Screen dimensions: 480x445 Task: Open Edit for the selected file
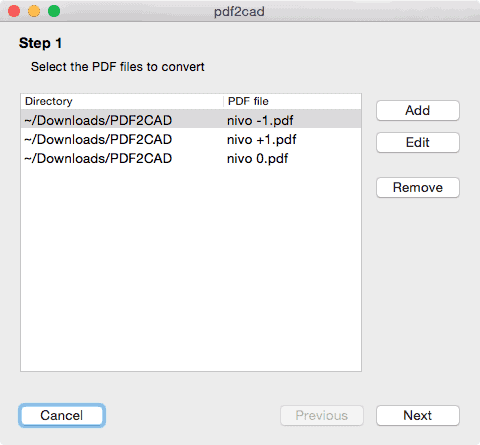point(418,142)
